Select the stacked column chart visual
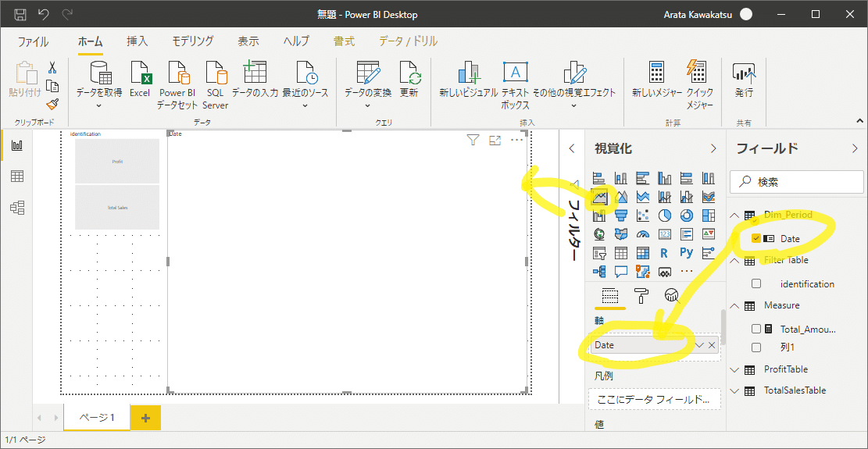 [x=620, y=178]
